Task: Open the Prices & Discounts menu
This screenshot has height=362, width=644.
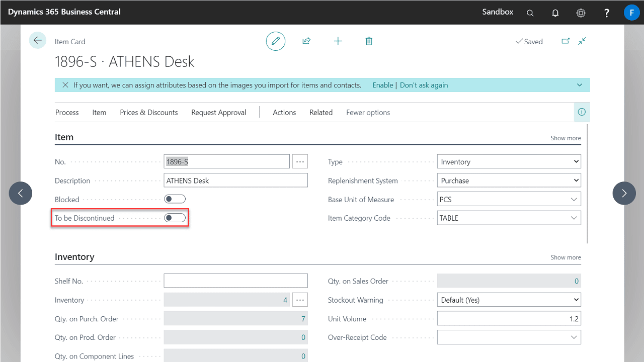Action: [x=149, y=112]
